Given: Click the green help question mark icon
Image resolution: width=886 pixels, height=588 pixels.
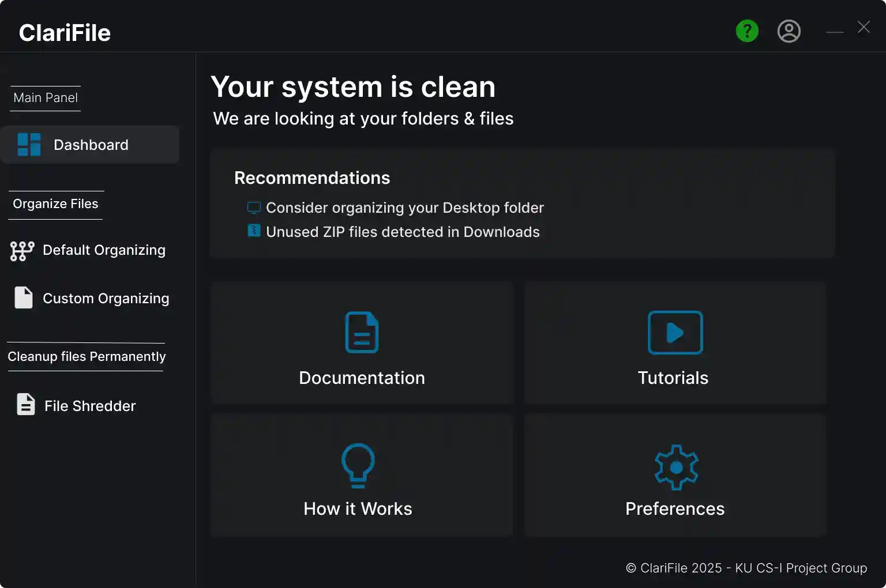Looking at the screenshot, I should [747, 31].
